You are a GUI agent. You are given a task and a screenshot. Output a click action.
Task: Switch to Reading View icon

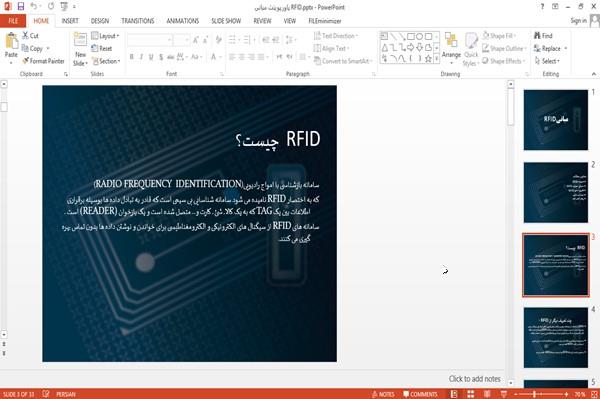pyautogui.click(x=487, y=394)
